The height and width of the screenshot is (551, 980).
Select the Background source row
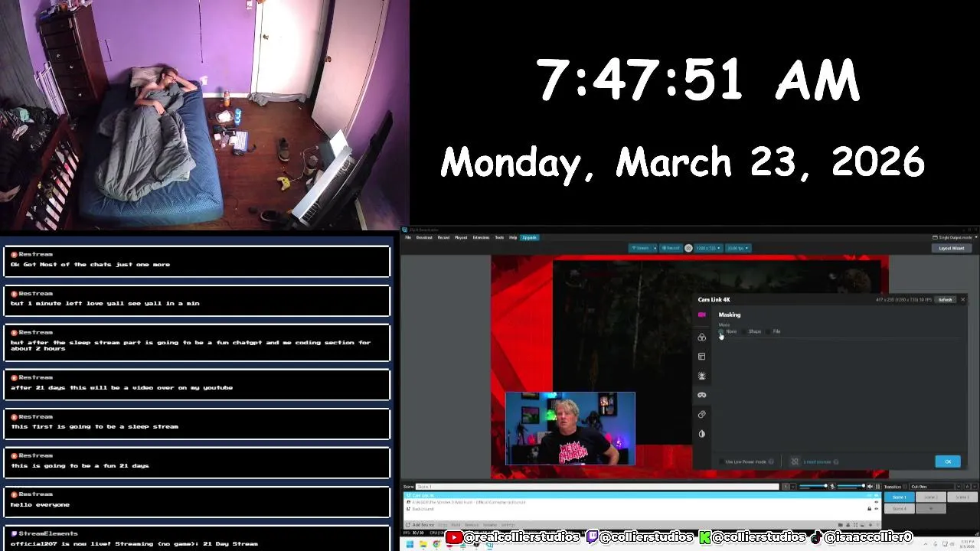642,509
